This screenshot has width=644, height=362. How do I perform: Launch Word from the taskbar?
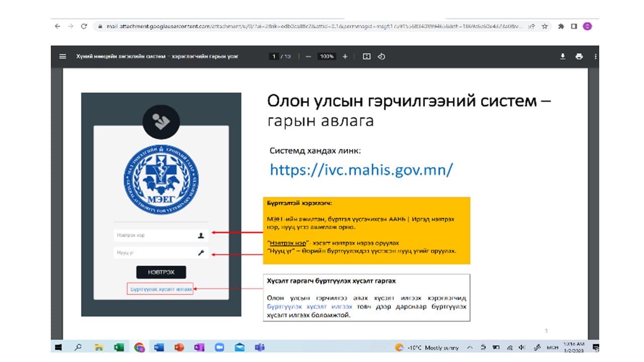(159, 347)
